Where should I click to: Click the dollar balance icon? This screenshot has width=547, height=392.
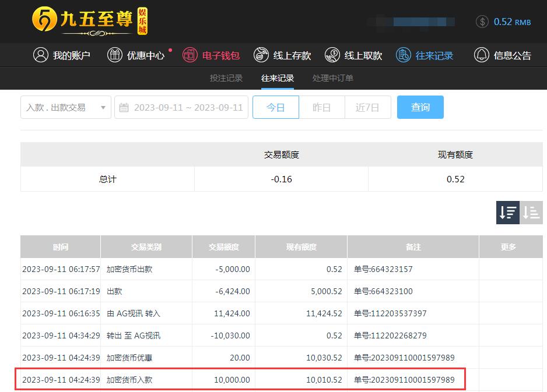click(x=482, y=22)
